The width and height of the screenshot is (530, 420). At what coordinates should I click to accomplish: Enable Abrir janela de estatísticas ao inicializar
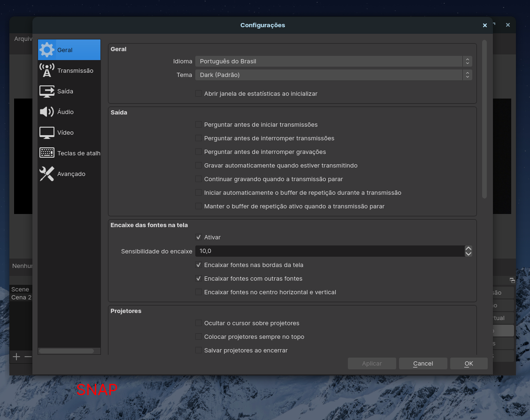[x=199, y=93]
